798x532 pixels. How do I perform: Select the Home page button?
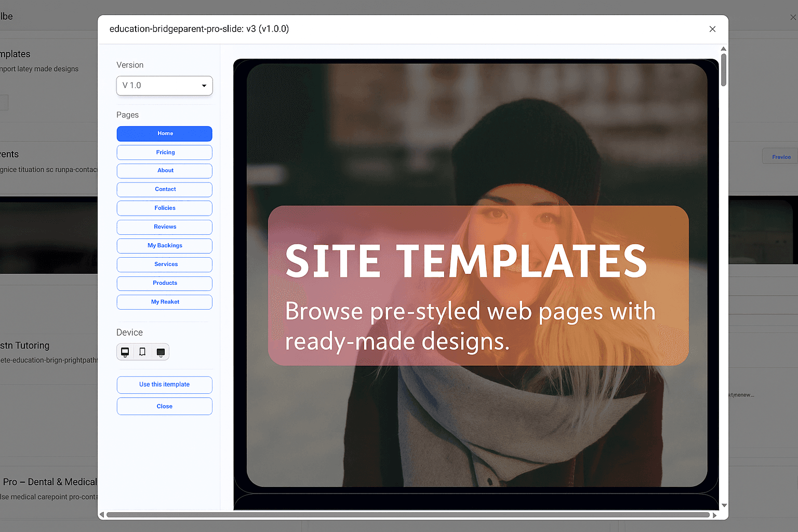click(164, 134)
